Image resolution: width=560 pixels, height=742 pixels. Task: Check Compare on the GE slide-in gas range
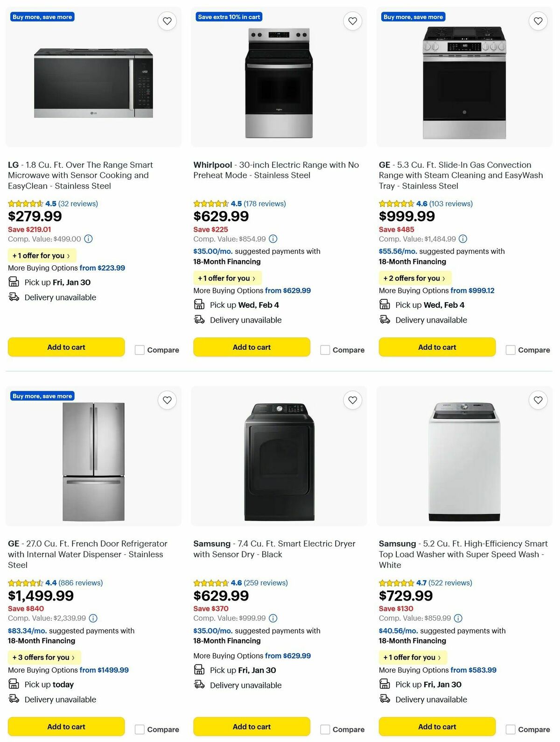point(510,349)
